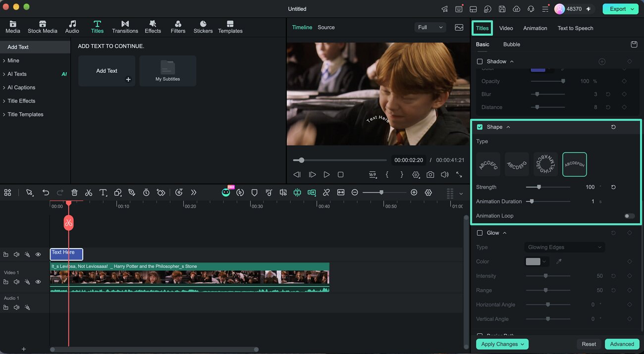
Task: Click the trash delete icon in timeline toolbar
Action: click(x=74, y=193)
